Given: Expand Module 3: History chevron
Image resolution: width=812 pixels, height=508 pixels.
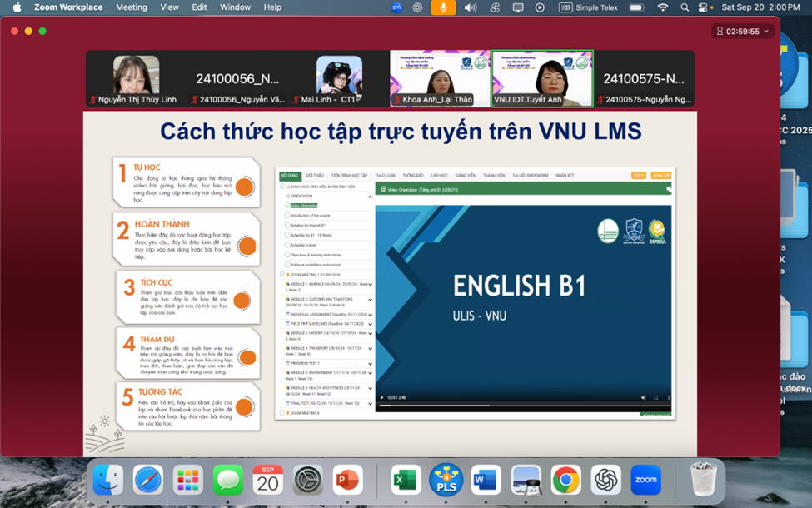Looking at the screenshot, I should tap(370, 333).
